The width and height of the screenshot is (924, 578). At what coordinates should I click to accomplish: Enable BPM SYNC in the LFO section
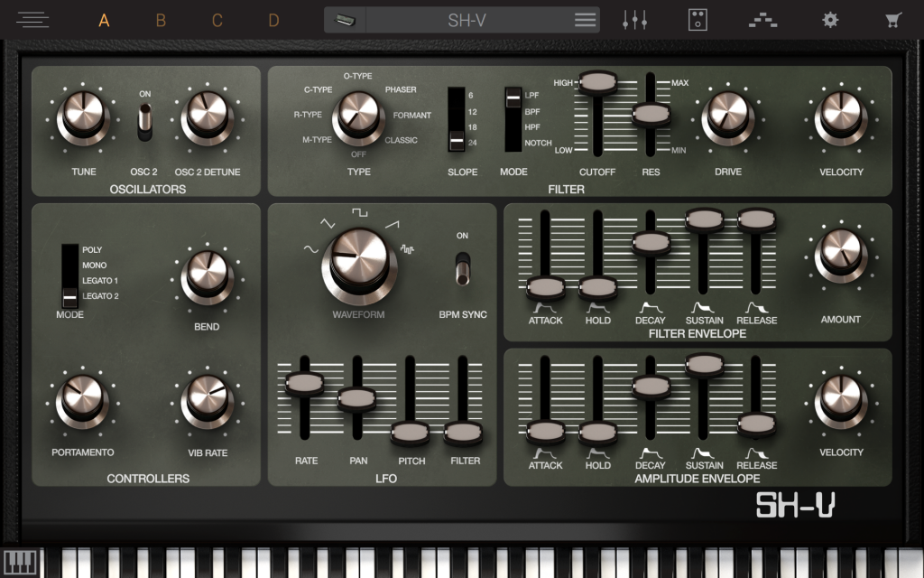tap(463, 271)
